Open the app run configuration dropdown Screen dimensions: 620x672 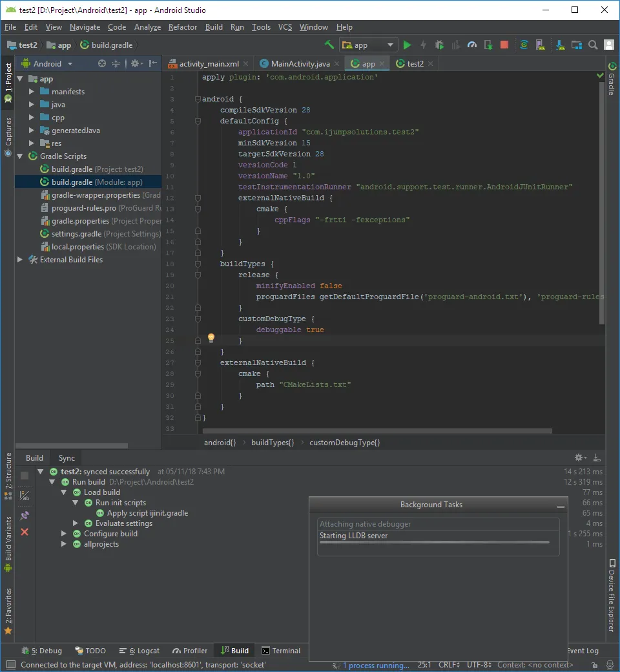click(369, 45)
